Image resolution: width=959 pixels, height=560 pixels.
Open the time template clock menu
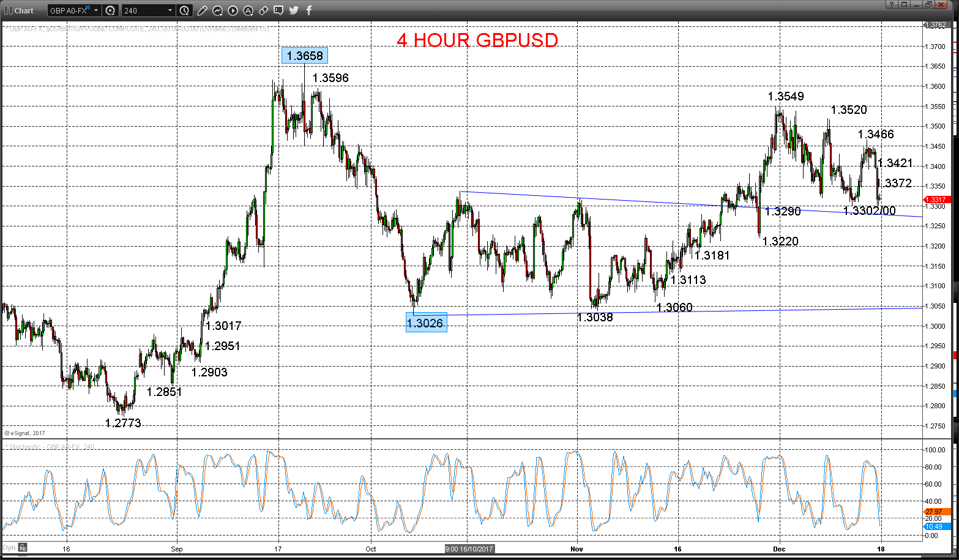tap(185, 10)
